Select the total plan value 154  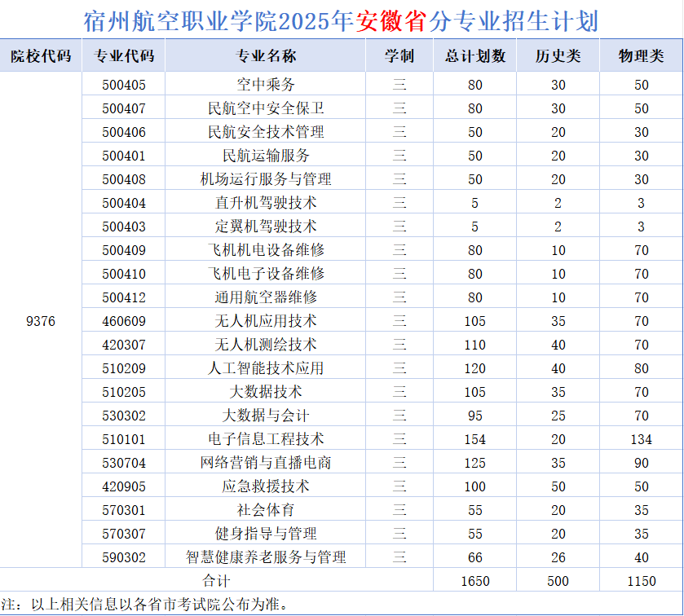[x=475, y=439]
